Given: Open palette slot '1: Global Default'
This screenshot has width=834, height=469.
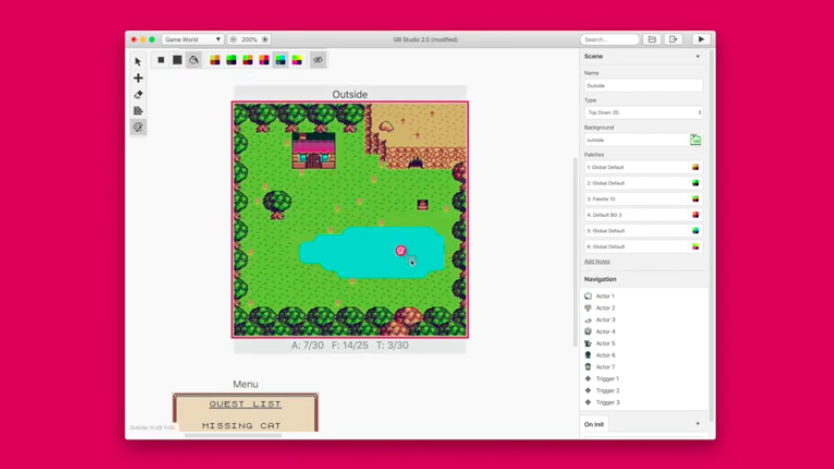Looking at the screenshot, I should [643, 167].
